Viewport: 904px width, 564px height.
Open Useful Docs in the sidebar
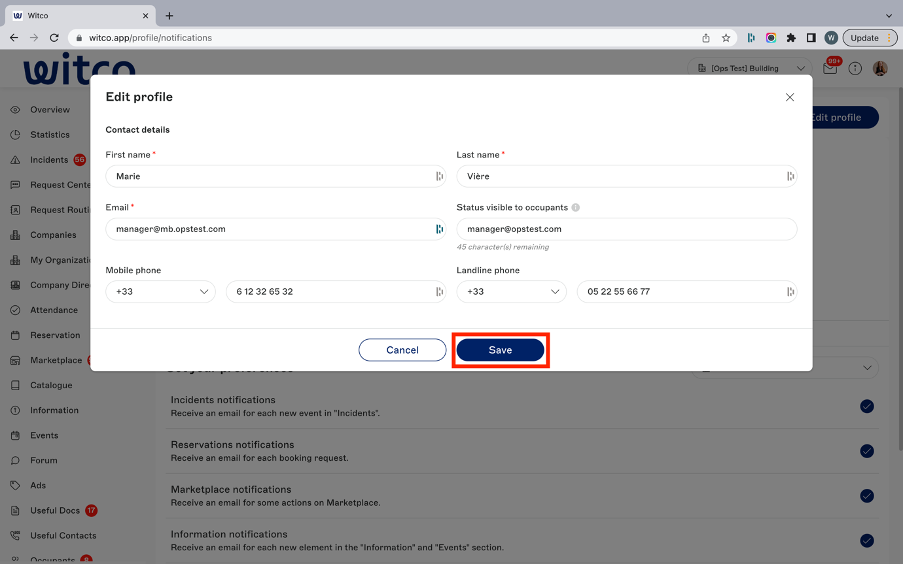pyautogui.click(x=55, y=510)
